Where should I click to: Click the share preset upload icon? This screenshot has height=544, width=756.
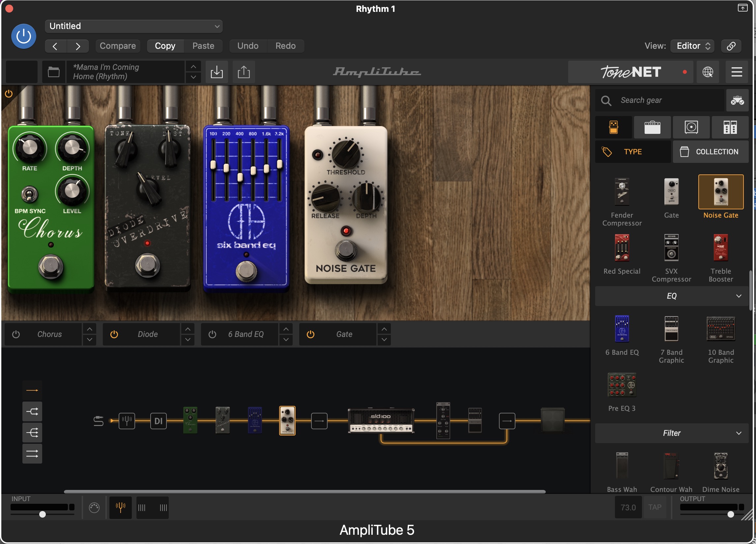tap(244, 72)
